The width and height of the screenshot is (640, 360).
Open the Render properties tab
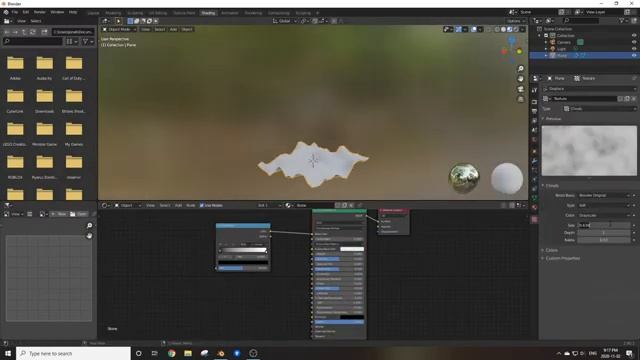[x=534, y=101]
